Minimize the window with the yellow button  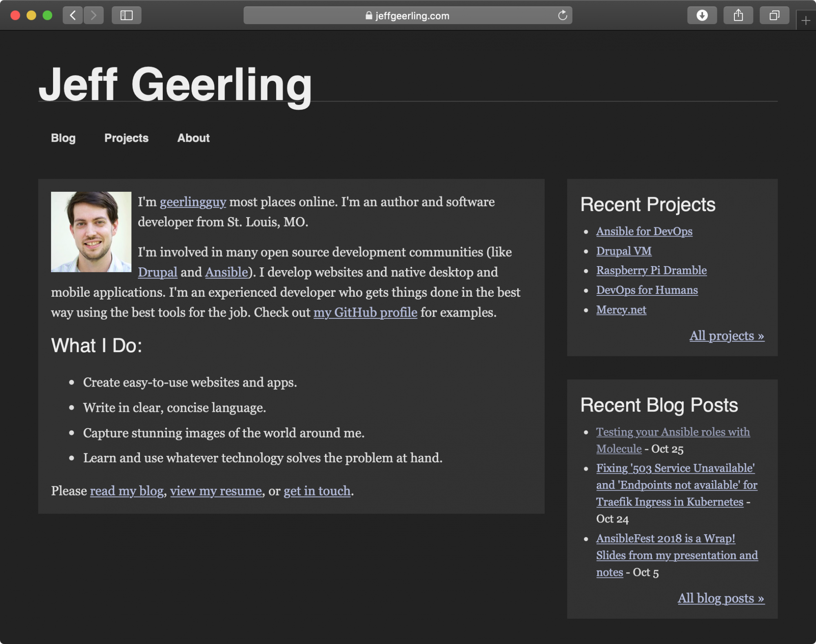click(x=31, y=16)
